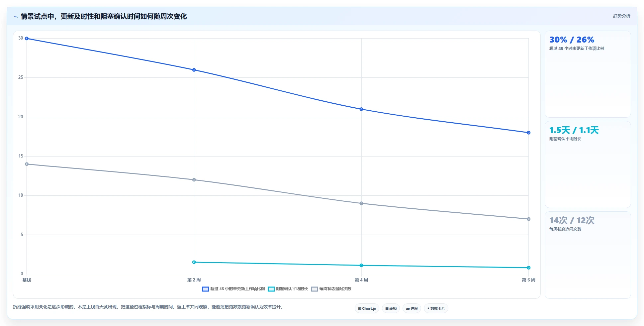Image resolution: width=644 pixels, height=326 pixels.
Task: Click the 表格 pill tag
Action: click(x=391, y=308)
